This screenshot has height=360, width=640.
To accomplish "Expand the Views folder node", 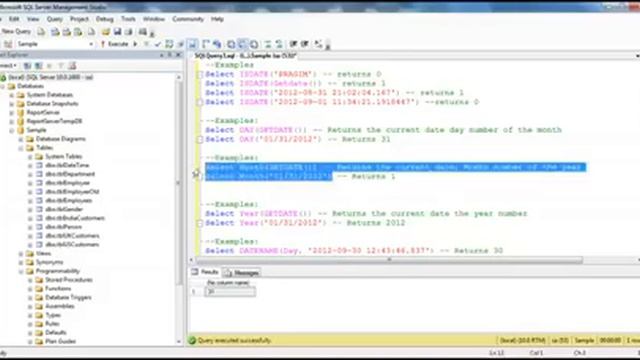I will click(21, 253).
